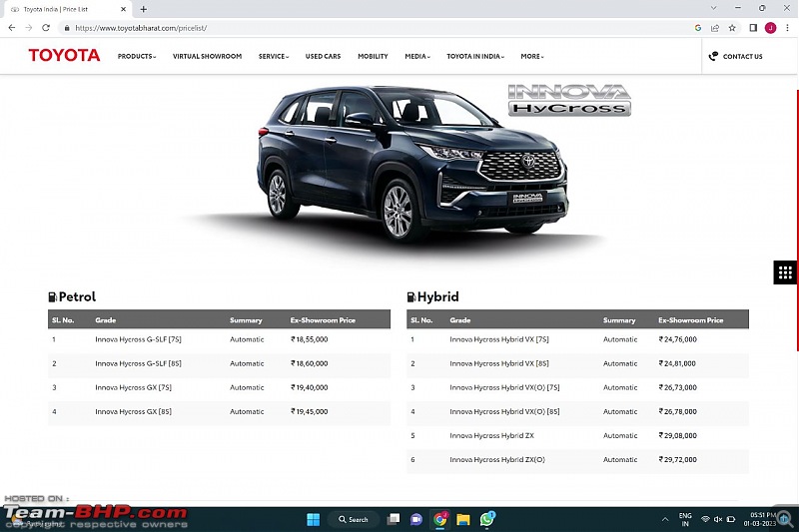Show hidden system tray icons
The width and height of the screenshot is (799, 532).
(665, 520)
